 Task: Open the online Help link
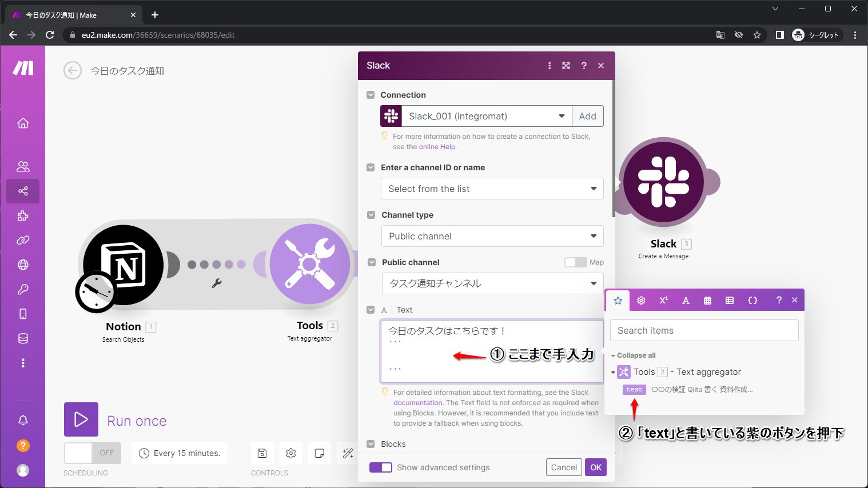tap(437, 147)
